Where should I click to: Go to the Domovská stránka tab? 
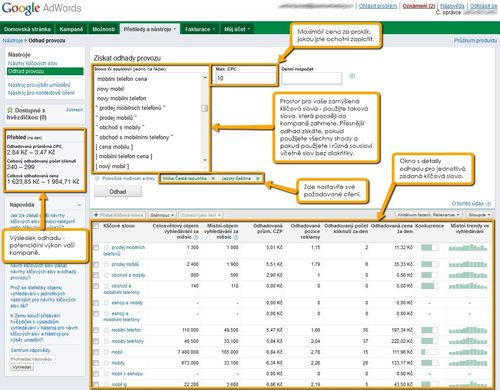pyautogui.click(x=27, y=29)
